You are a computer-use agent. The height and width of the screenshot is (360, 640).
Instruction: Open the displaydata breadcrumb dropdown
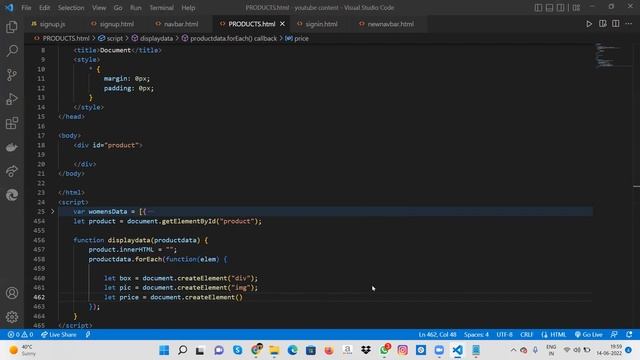point(156,38)
